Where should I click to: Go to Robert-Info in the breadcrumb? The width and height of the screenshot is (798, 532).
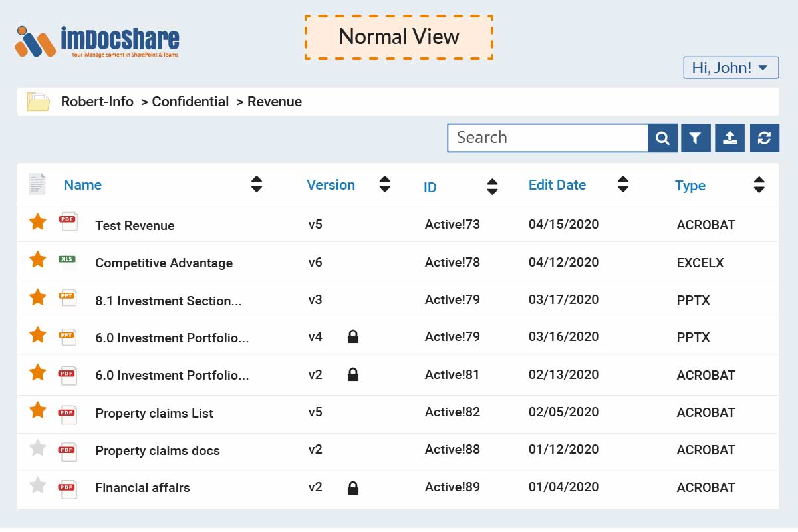click(97, 102)
